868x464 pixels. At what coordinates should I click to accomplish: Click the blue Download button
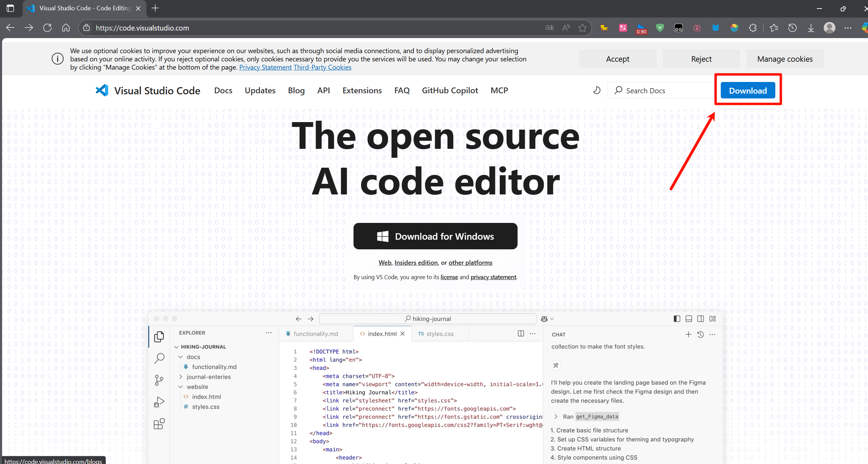(x=748, y=91)
